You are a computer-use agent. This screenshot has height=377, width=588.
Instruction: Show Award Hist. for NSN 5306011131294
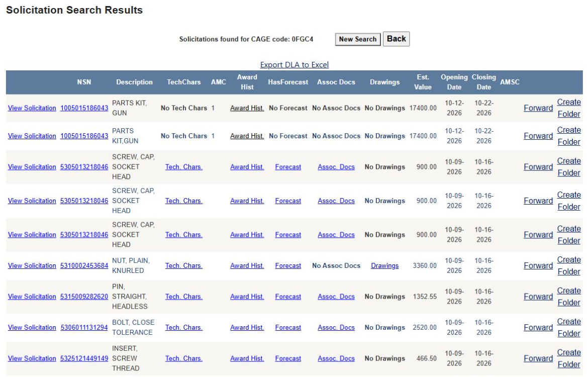[247, 327]
